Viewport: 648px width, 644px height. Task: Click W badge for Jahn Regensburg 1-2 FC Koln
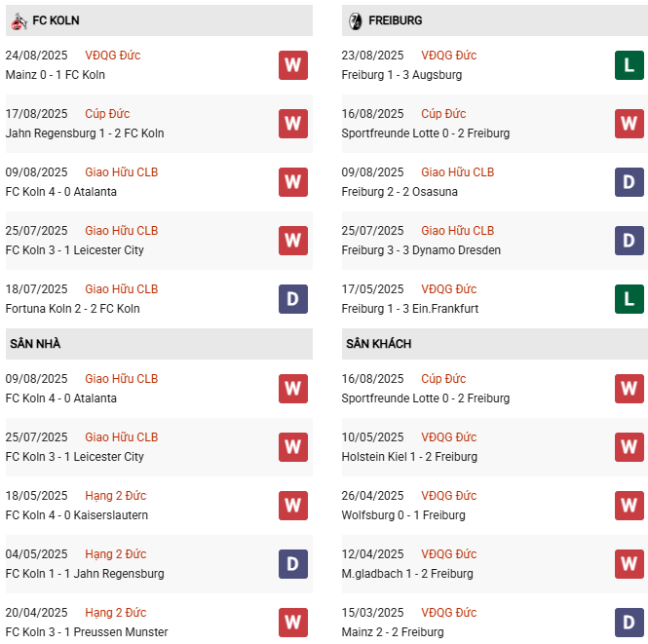[292, 124]
